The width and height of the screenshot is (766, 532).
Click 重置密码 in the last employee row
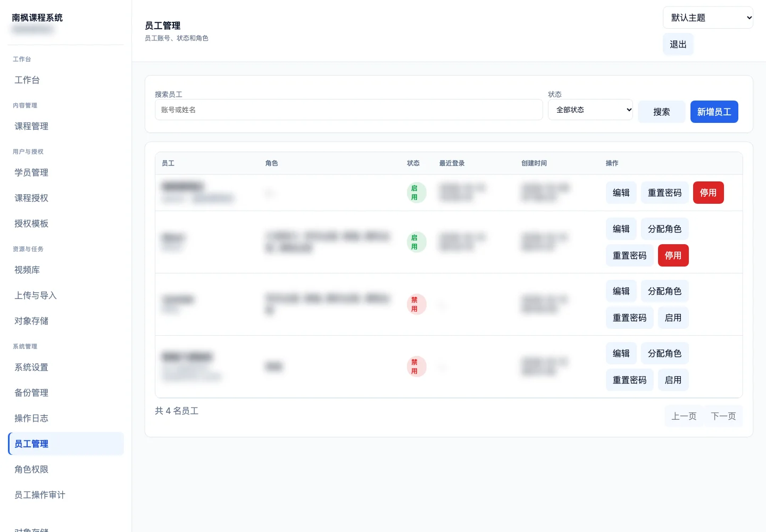point(629,380)
